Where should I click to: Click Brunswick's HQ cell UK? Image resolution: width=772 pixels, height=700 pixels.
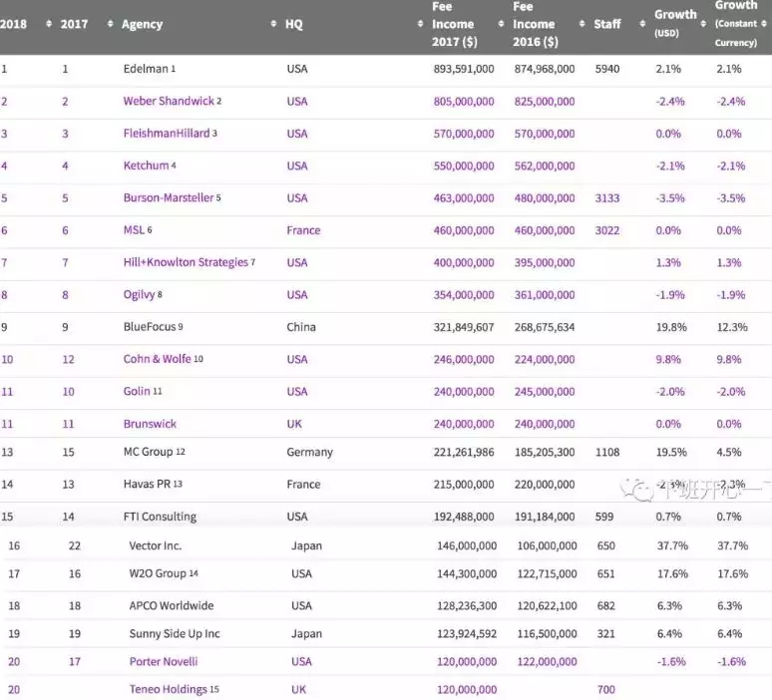coord(294,424)
